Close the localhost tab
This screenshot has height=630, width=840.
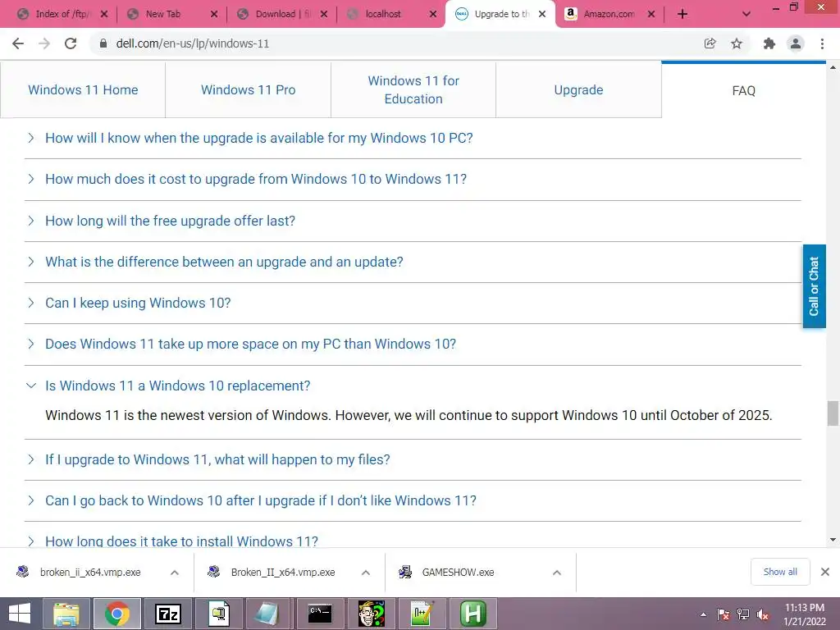tap(433, 14)
